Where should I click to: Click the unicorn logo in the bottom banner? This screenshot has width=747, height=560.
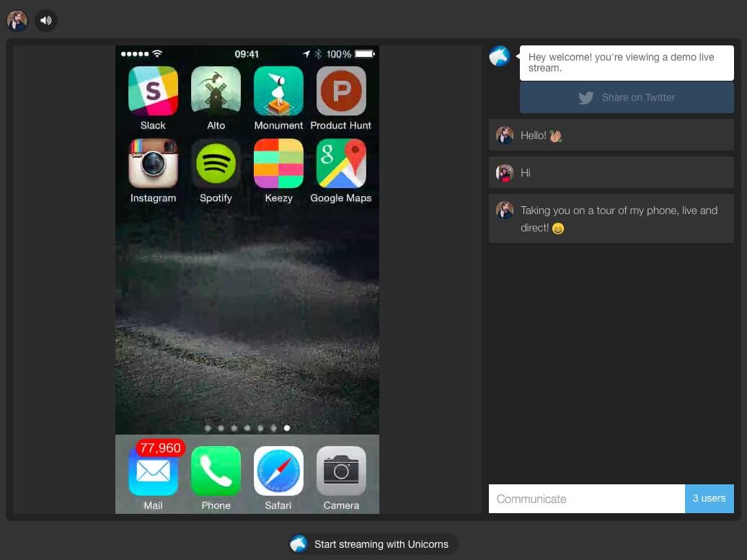[299, 544]
